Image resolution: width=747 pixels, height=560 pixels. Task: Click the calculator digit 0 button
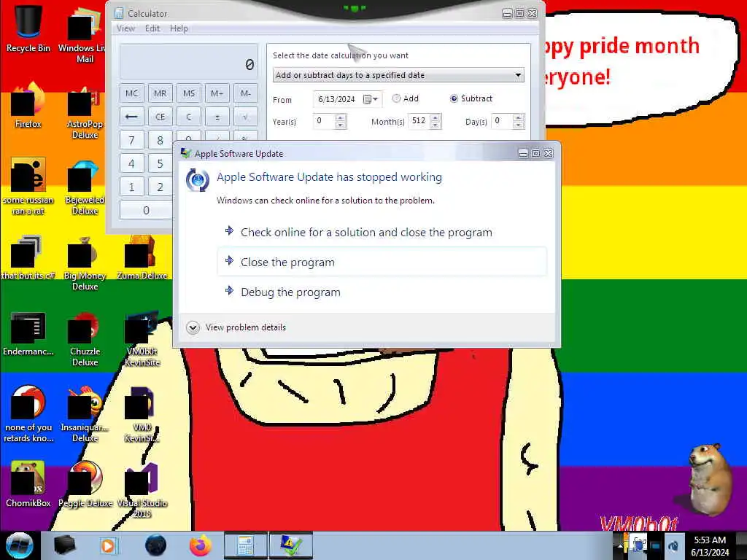tap(146, 210)
